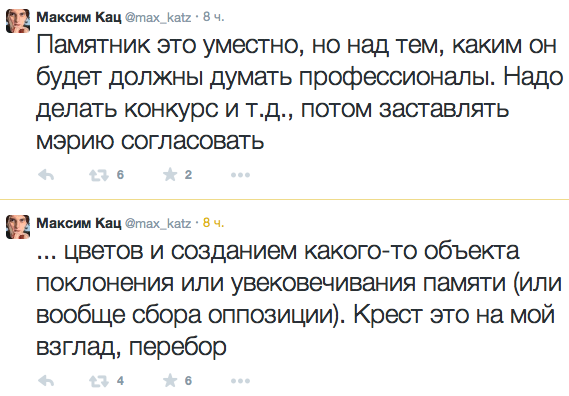Open more options on the second tweet
The width and height of the screenshot is (569, 396).
pos(240,381)
